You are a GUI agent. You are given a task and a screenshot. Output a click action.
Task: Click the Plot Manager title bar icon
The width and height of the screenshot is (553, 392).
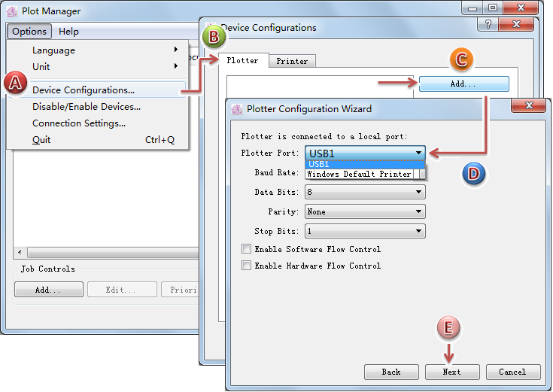pos(12,11)
